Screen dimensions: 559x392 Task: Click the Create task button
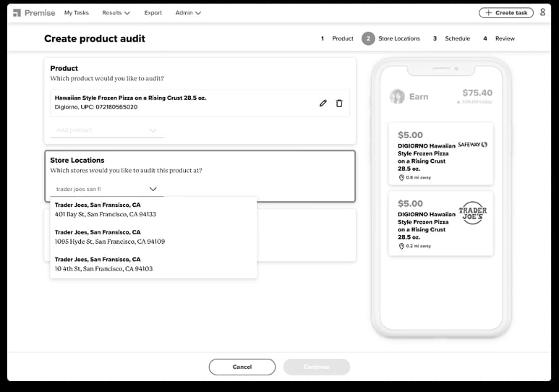pos(506,12)
